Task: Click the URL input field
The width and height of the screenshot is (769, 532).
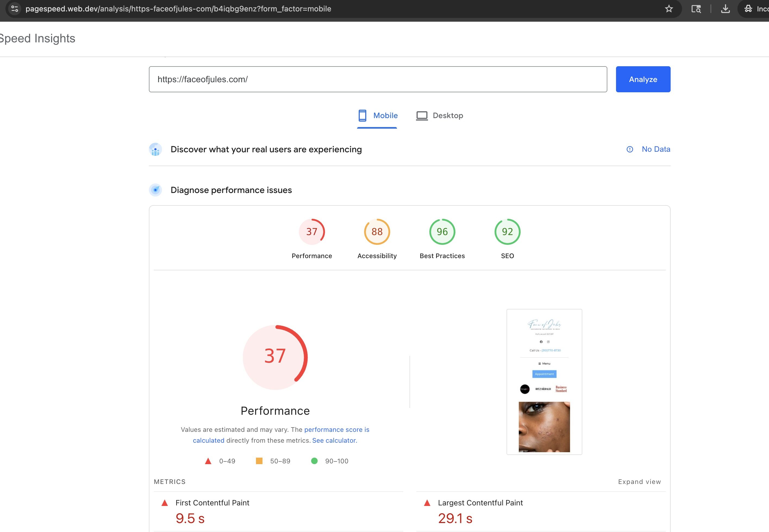Action: click(378, 79)
